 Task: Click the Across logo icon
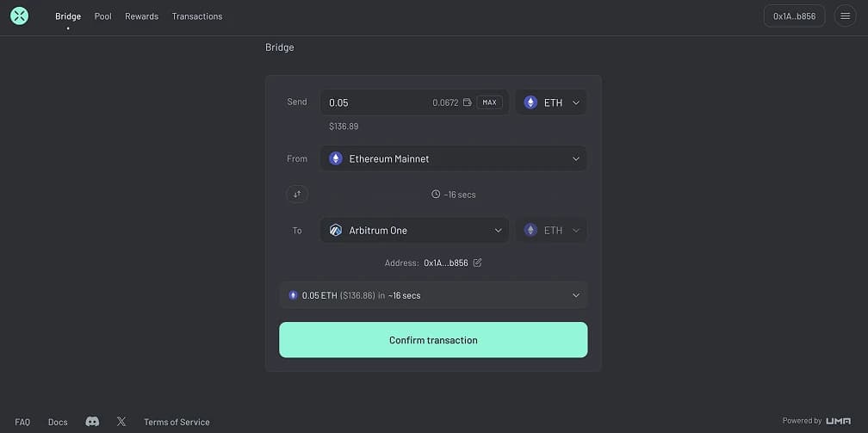(x=19, y=16)
